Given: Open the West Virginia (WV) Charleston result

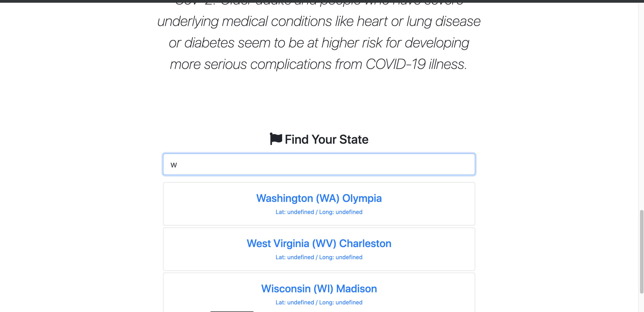Looking at the screenshot, I should pos(319,244).
